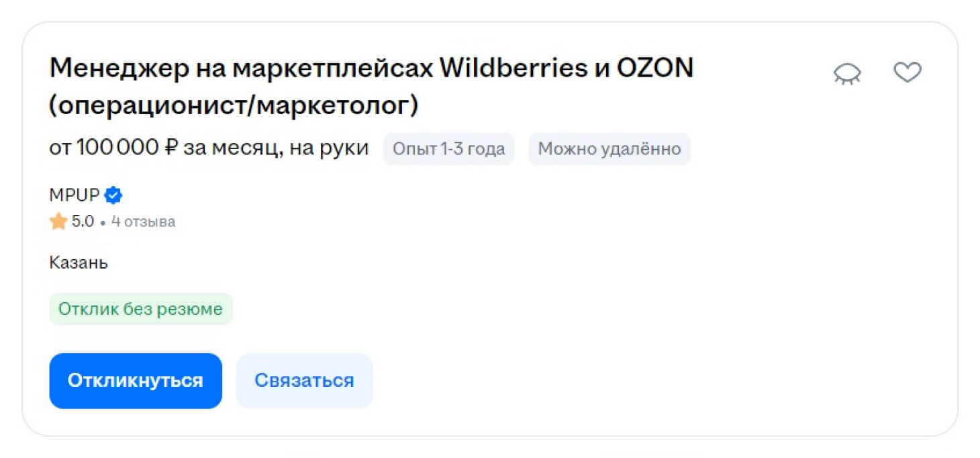Click empty area of the vacancy card

coord(604,302)
